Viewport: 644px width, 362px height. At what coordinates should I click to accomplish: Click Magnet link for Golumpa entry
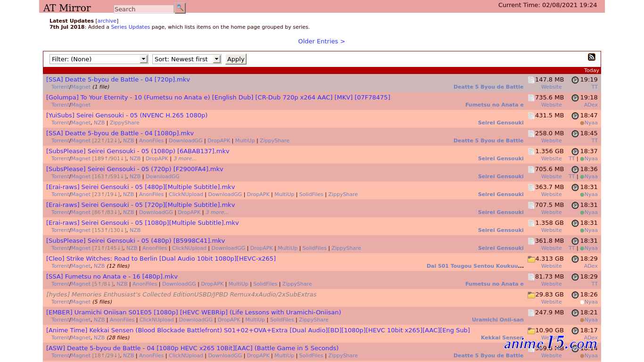[x=81, y=105]
